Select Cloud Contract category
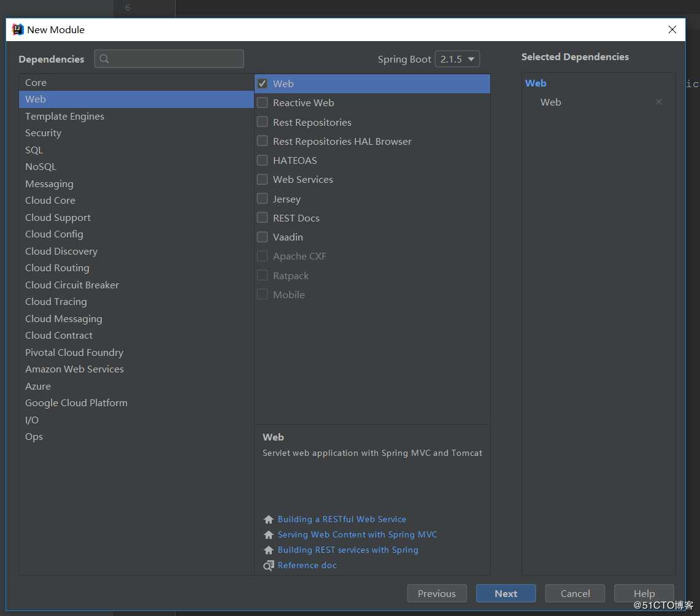 coord(136,335)
